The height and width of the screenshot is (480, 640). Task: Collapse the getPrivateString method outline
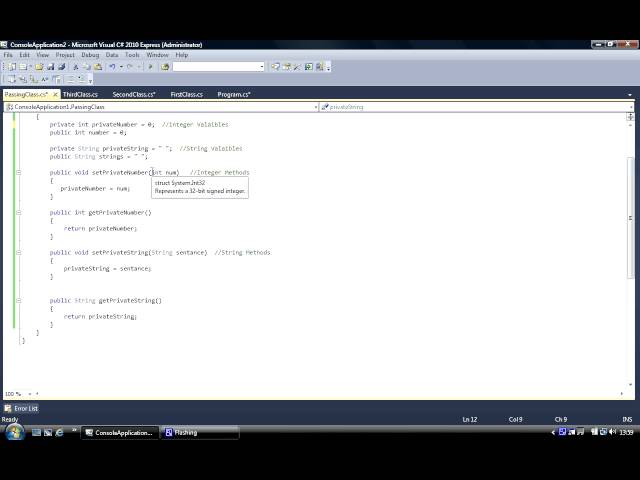[19, 300]
